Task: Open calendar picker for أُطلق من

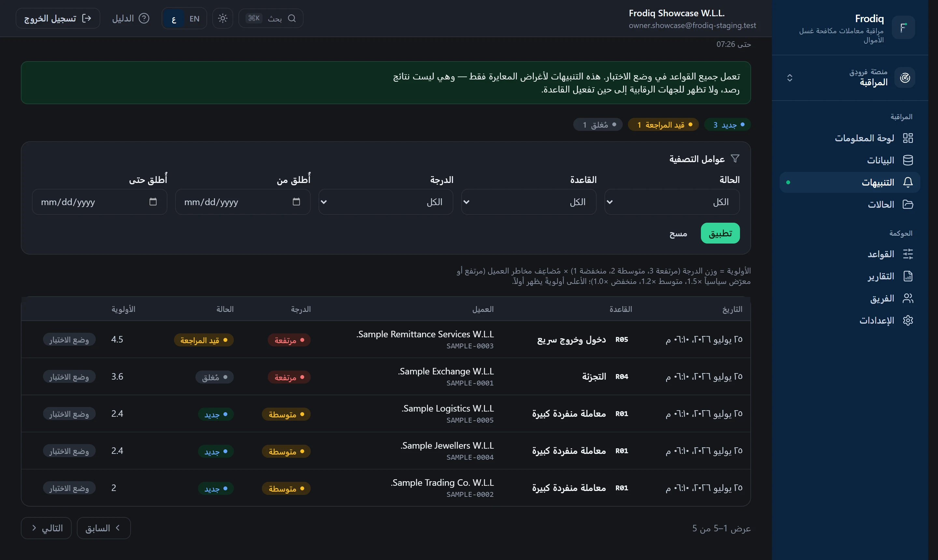Action: [x=296, y=202]
